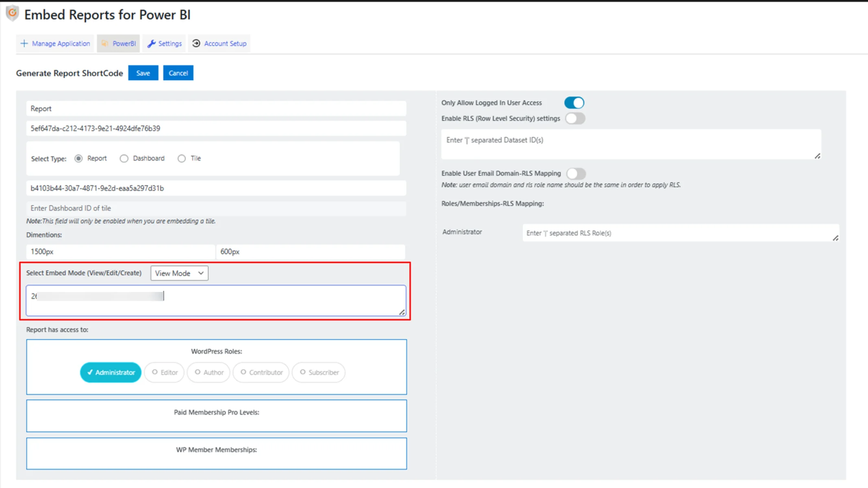Click the Report has access to label

point(57,330)
